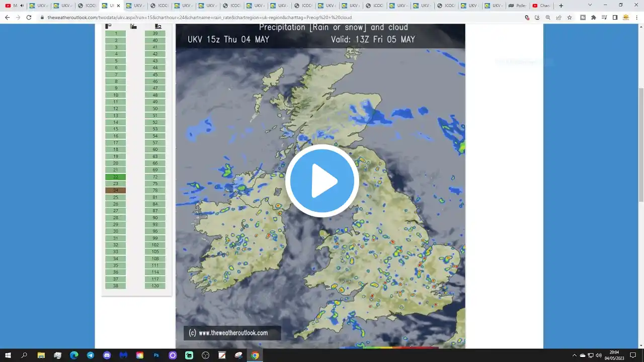Open notification center icon

[633, 355]
